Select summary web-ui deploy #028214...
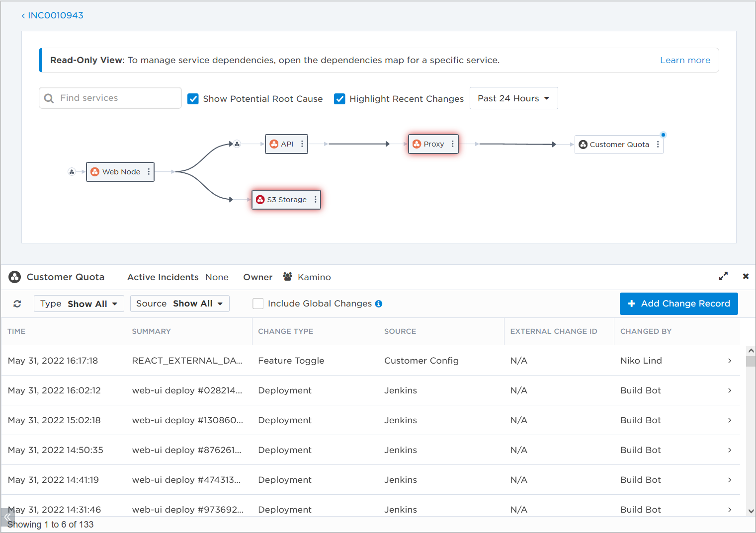 [187, 390]
